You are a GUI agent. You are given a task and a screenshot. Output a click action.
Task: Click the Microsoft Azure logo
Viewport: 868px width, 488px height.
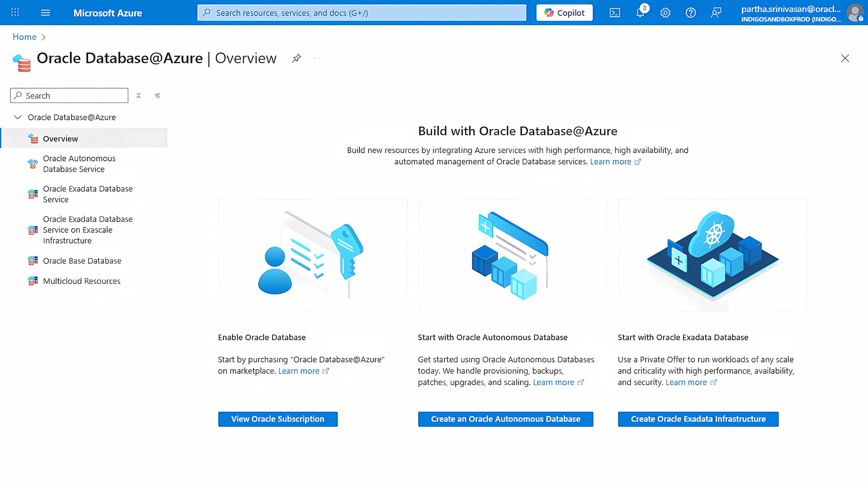coord(108,13)
